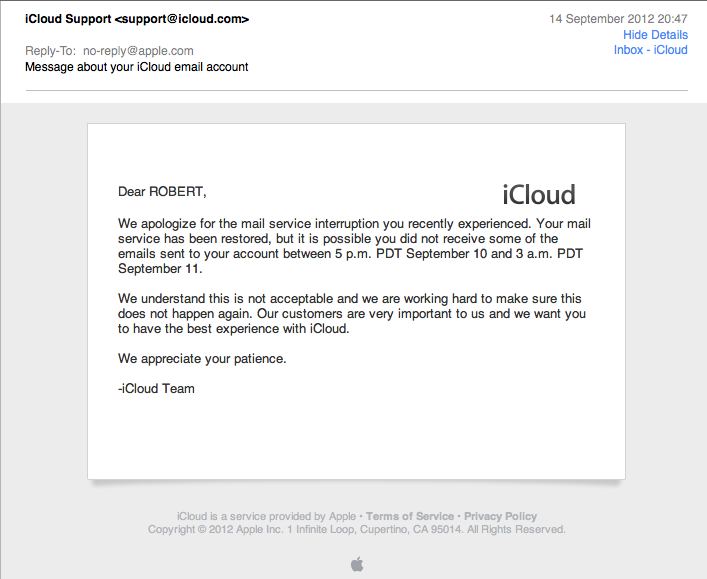Click the Apple logo below the footer

coord(357,565)
